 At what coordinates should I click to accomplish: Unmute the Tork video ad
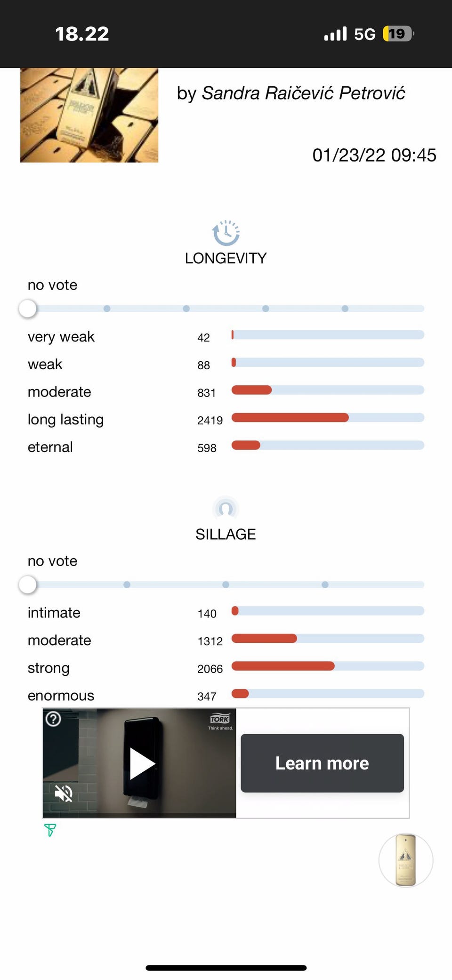(x=64, y=794)
